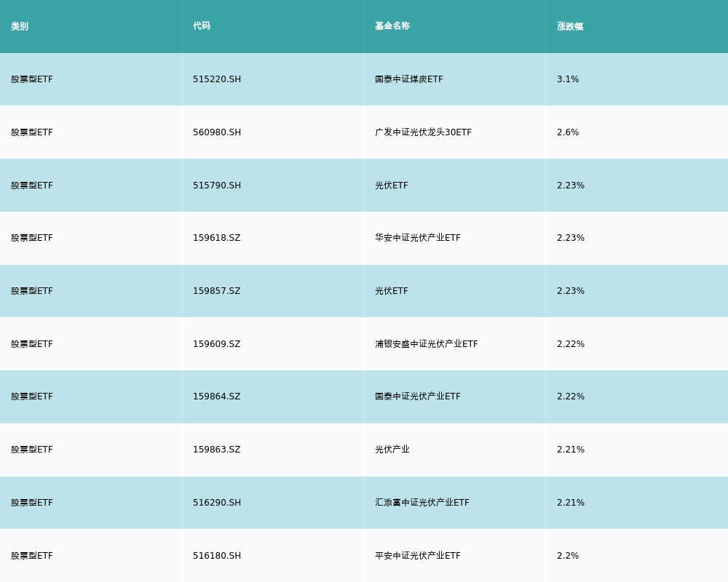The image size is (728, 582).
Task: Select fund code 159863.SZ
Action: [x=216, y=450]
